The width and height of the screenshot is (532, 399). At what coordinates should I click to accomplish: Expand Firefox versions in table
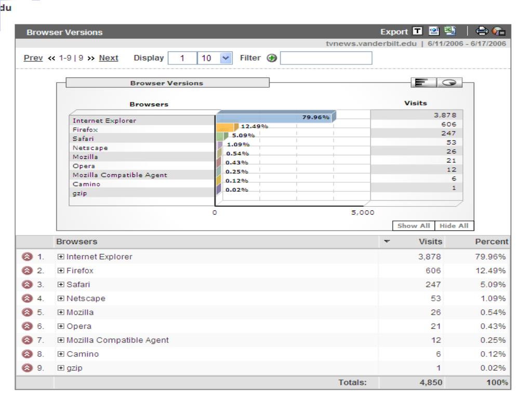[x=61, y=271]
